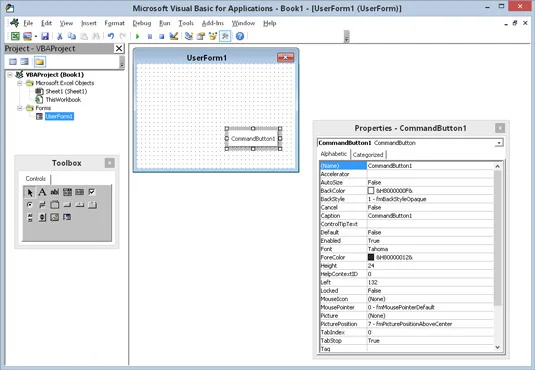Click View Code in Project panel
This screenshot has width=535, height=370.
pyautogui.click(x=13, y=62)
